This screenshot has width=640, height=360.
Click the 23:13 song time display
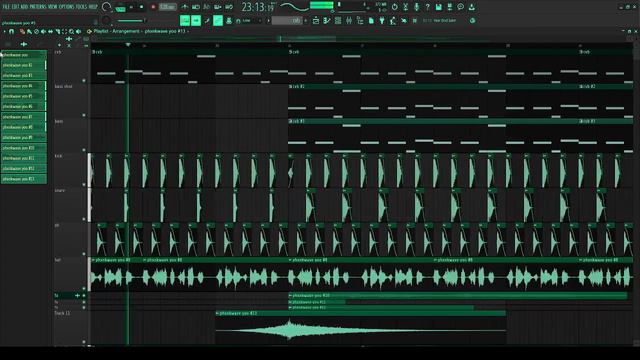point(258,7)
